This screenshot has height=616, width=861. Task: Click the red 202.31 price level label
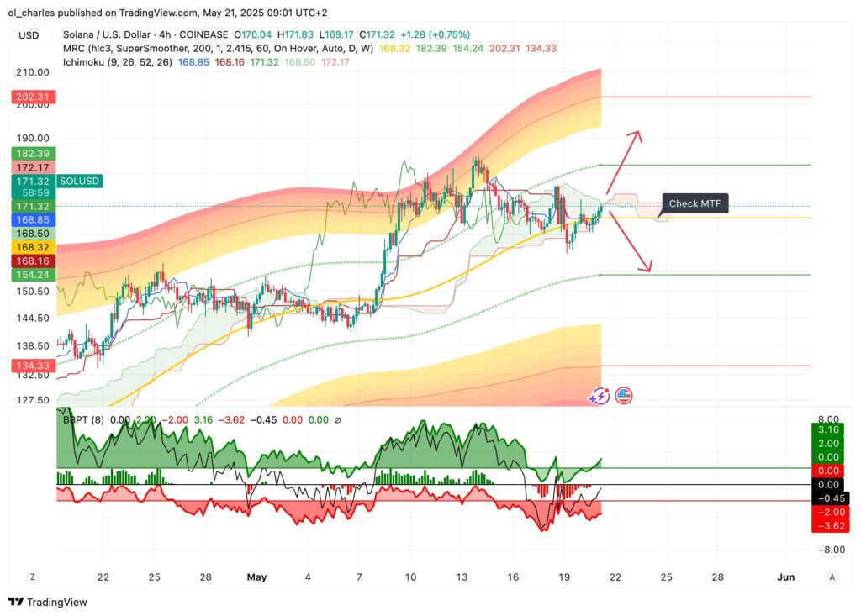point(33,97)
